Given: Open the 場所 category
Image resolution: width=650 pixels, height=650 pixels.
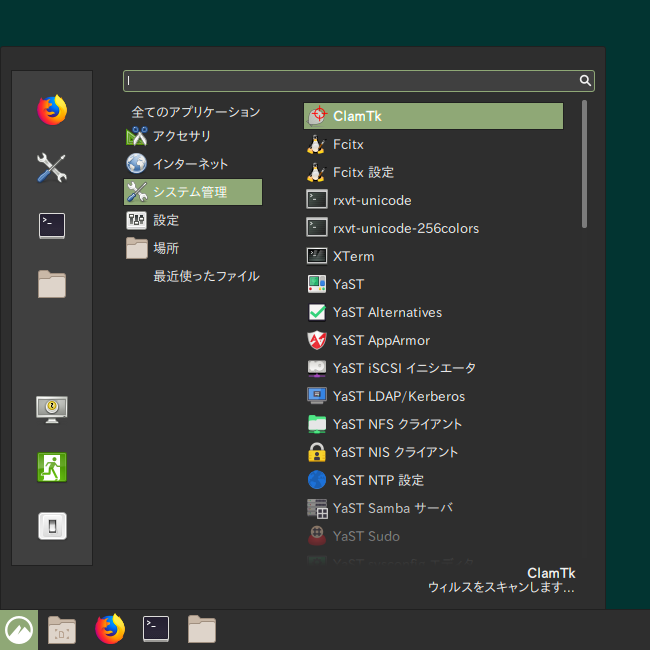Looking at the screenshot, I should [x=193, y=248].
